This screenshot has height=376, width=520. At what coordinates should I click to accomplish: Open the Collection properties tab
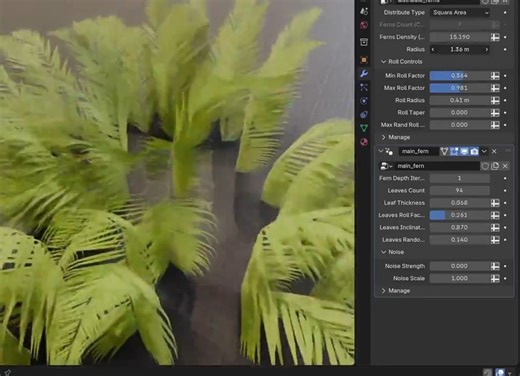(364, 42)
